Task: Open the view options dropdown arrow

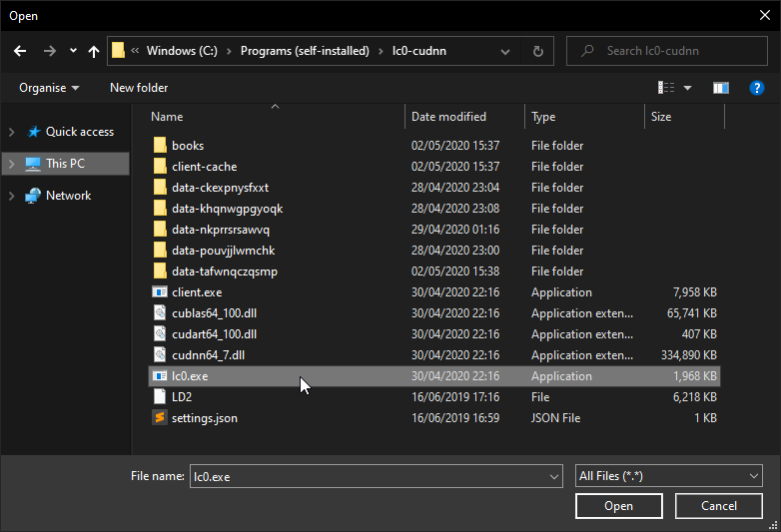Action: [x=687, y=88]
